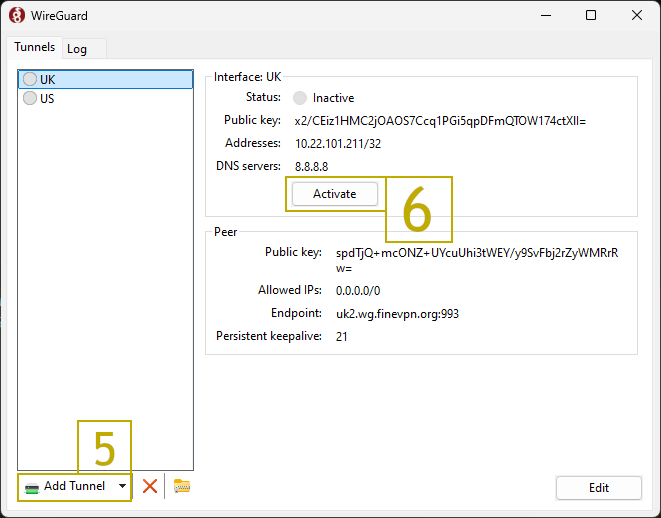This screenshot has width=661, height=518.
Task: Minimize the WireGuard window
Action: click(x=545, y=16)
